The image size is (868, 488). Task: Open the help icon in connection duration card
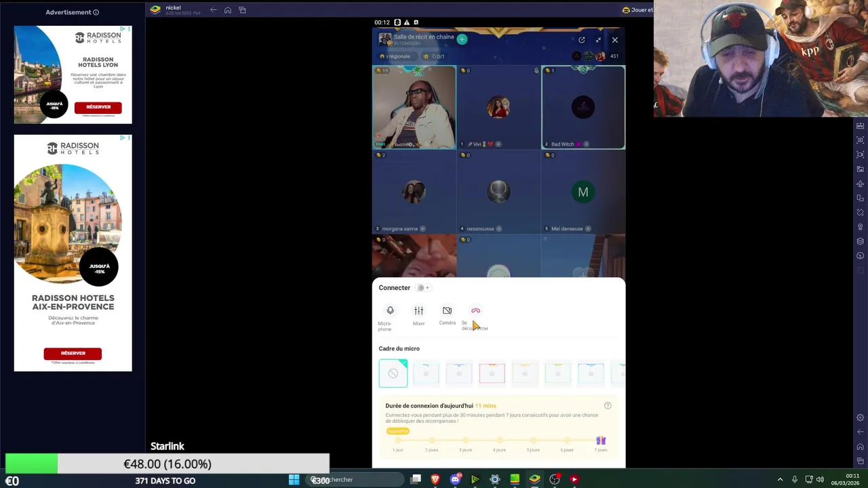[608, 405]
